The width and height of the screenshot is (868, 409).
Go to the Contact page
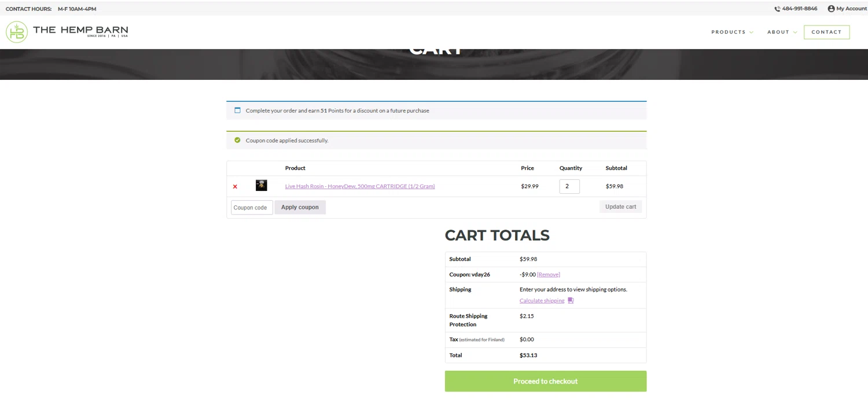(x=826, y=32)
